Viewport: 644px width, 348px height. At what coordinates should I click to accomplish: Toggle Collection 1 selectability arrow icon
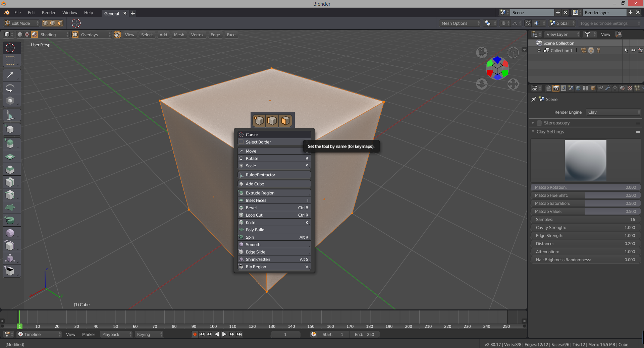[626, 50]
